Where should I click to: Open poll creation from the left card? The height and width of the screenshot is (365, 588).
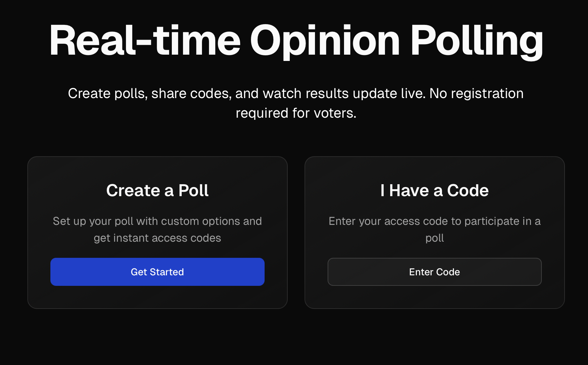157,271
